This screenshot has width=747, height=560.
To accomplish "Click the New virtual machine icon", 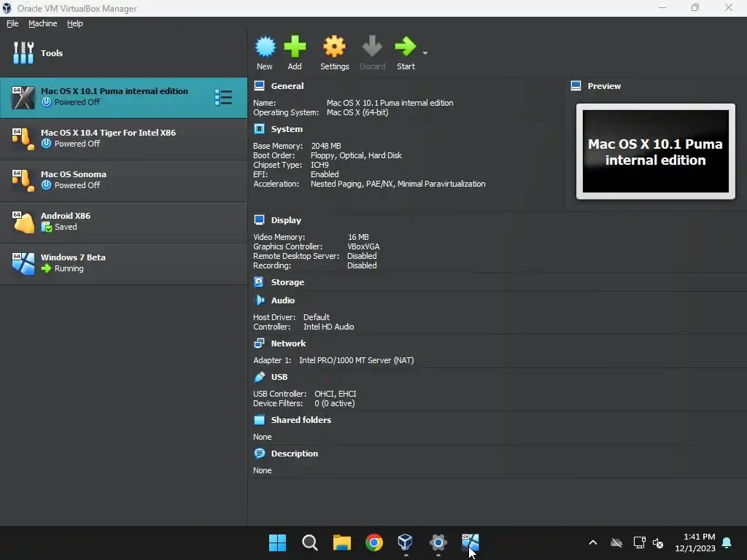I will (x=265, y=47).
